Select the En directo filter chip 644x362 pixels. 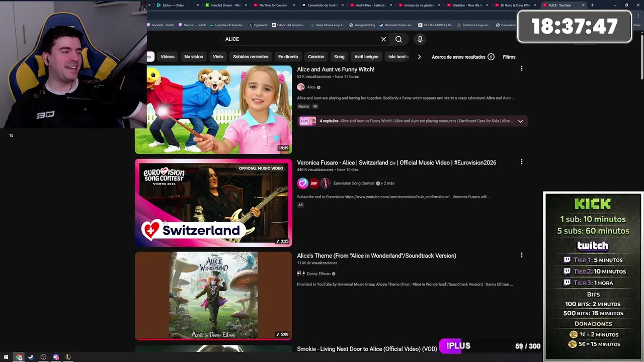[288, 57]
